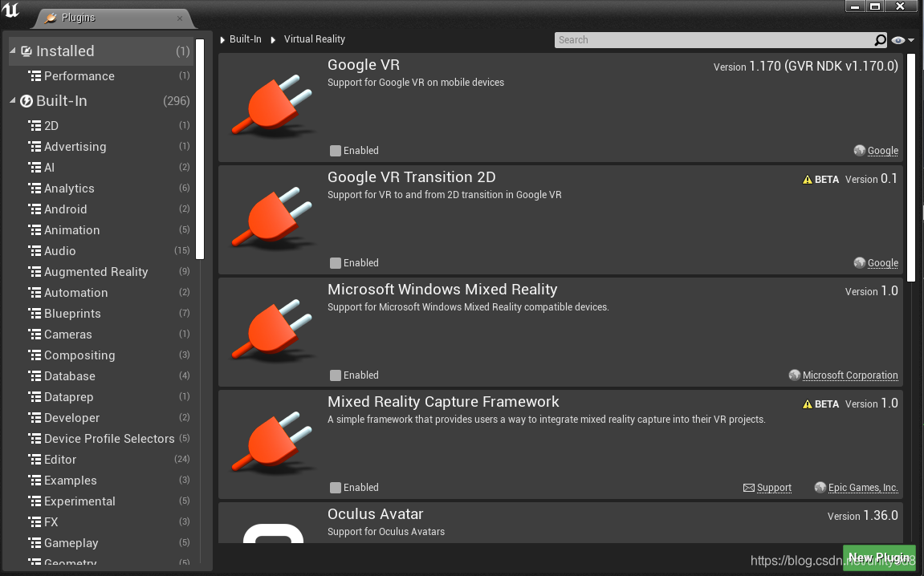Click the Android category list icon

click(x=35, y=209)
